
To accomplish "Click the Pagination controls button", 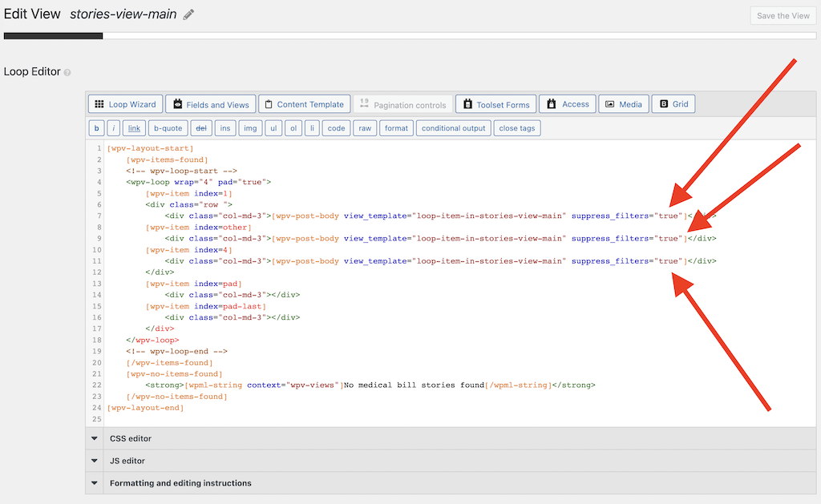I will 403,104.
